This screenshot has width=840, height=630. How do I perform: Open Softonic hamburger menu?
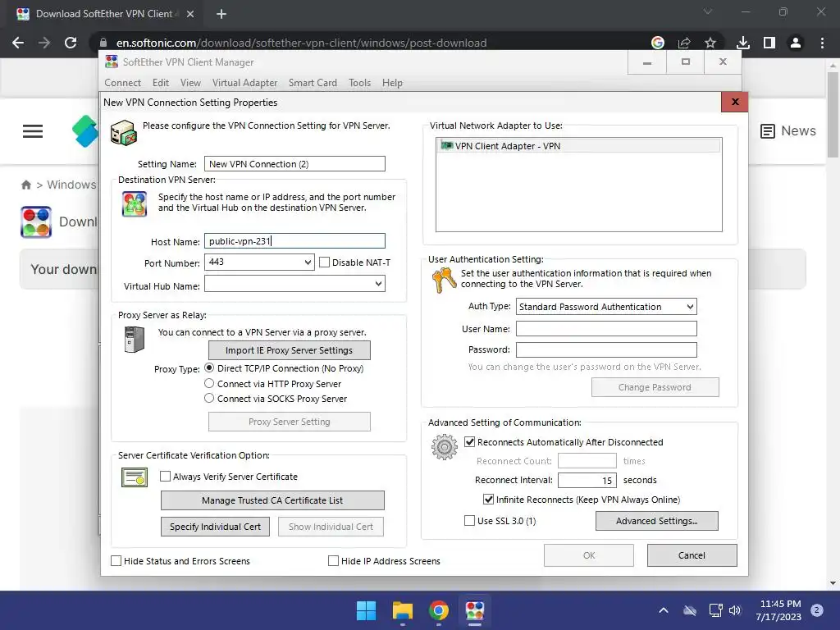33,131
